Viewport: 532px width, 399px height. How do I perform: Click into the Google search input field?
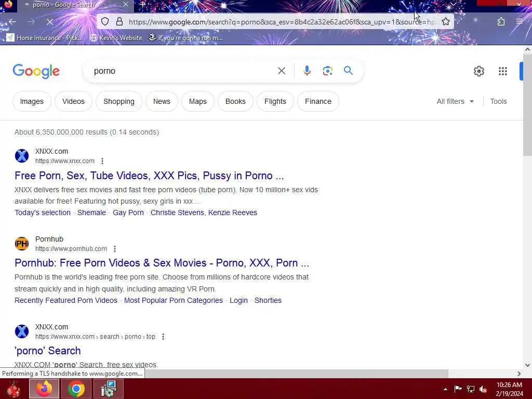183,71
